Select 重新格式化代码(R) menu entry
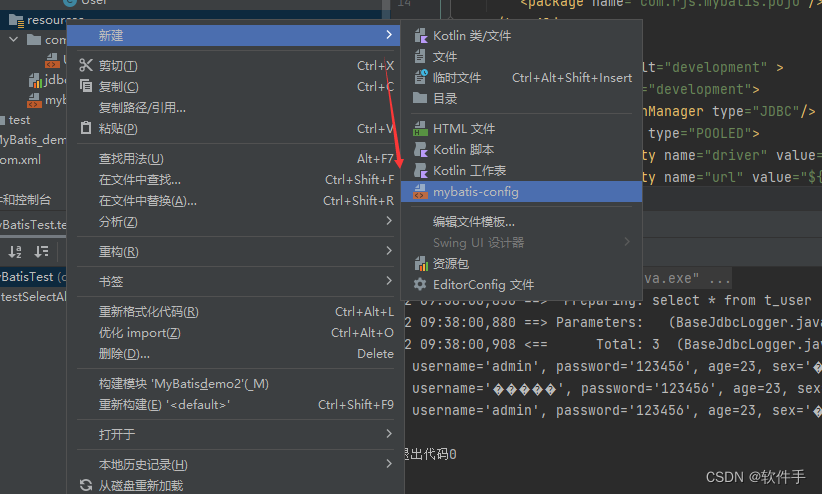 pos(236,312)
